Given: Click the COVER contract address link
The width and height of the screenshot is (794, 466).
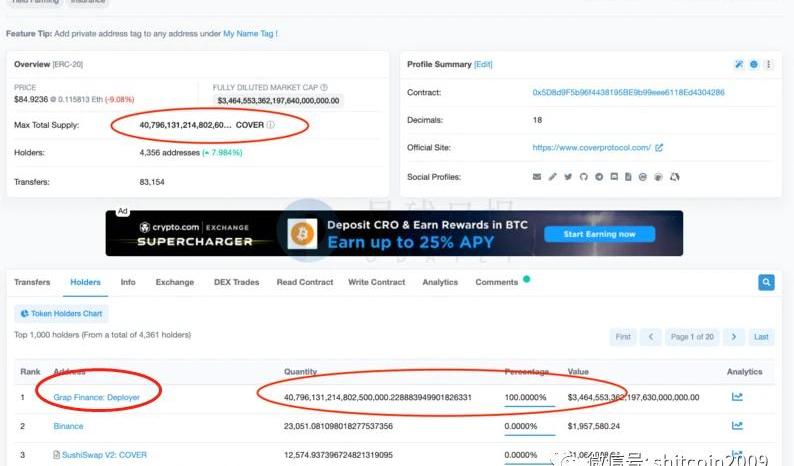Looking at the screenshot, I should coord(628,92).
